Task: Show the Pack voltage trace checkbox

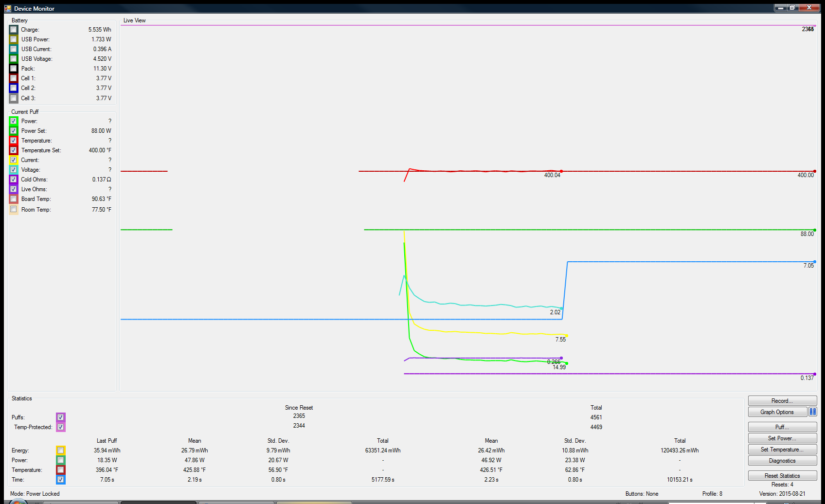Action: 14,69
